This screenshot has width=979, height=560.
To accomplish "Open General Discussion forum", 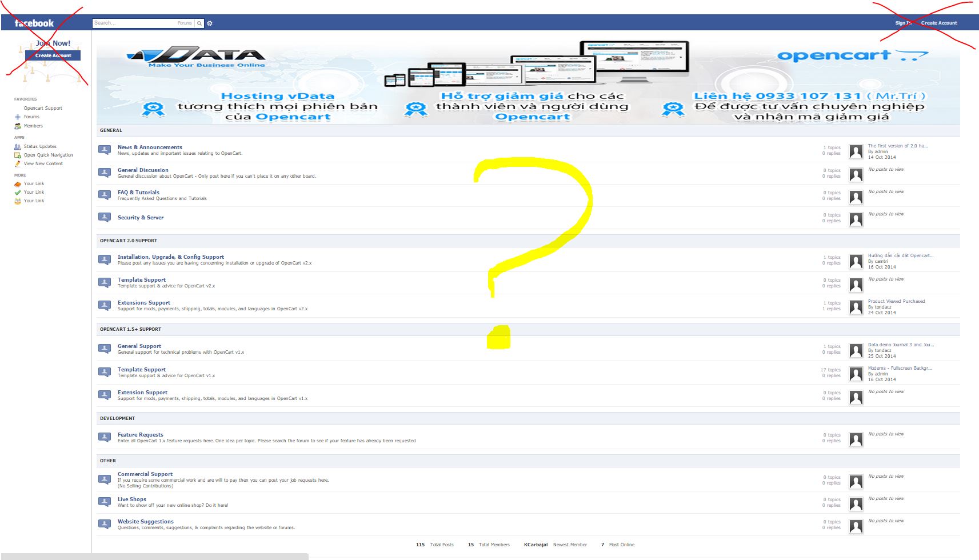I will [143, 170].
